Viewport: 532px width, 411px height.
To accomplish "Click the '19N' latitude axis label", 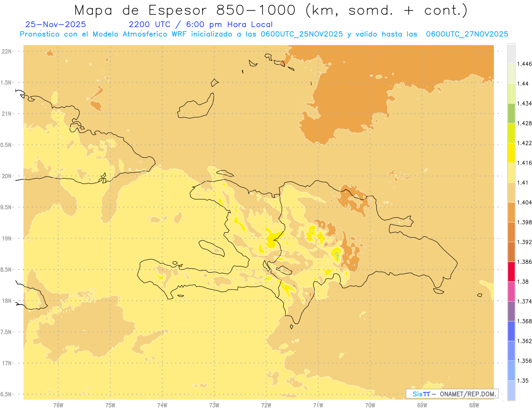I will [7, 239].
